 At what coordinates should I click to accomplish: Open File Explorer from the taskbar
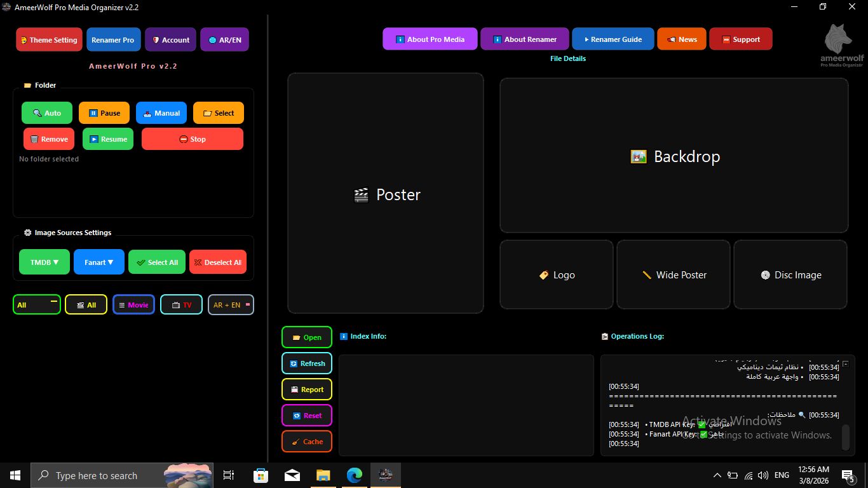(x=323, y=475)
